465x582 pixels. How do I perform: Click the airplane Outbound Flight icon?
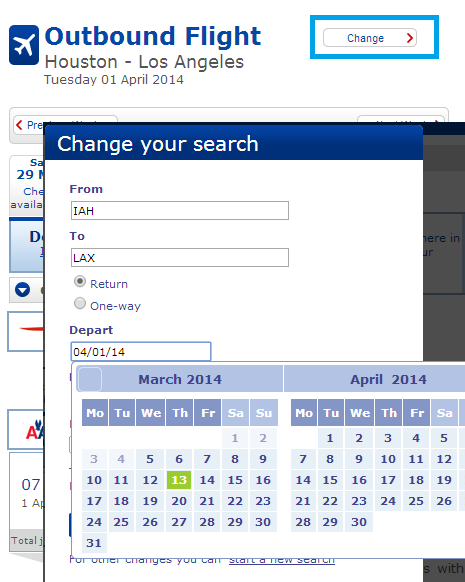(24, 45)
